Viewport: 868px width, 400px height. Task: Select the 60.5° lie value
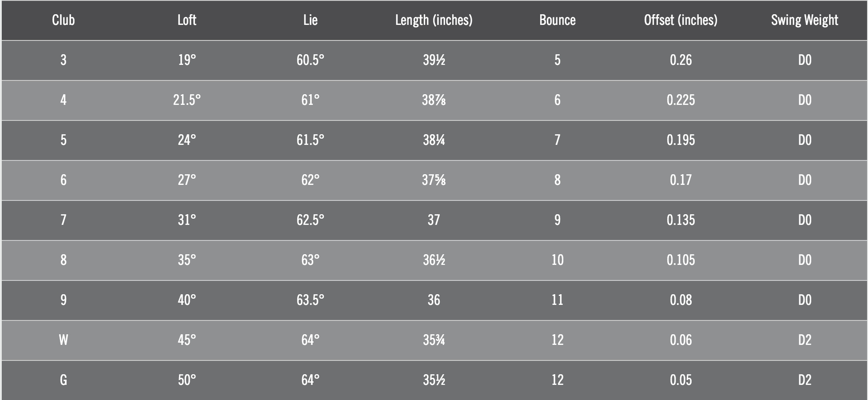pos(310,60)
